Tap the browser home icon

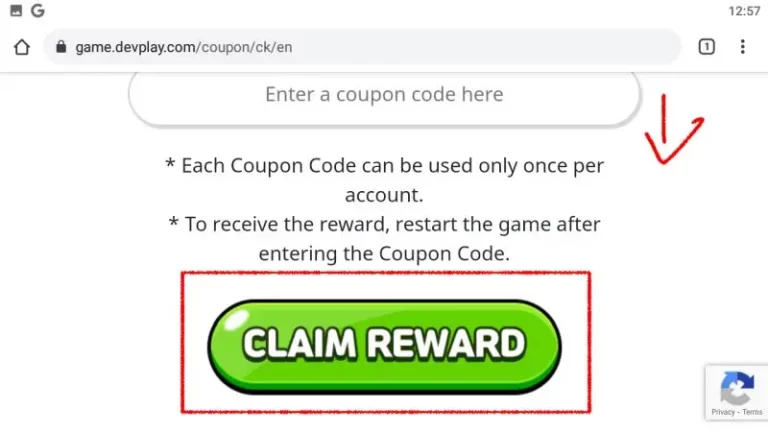(22, 47)
